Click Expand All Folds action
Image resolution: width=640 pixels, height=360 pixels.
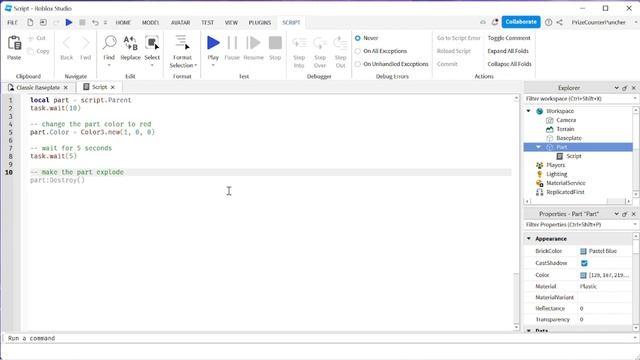point(508,51)
